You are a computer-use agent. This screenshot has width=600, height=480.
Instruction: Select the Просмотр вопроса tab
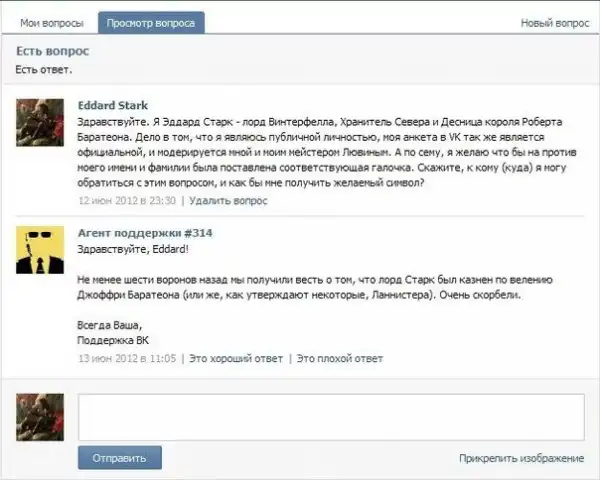click(x=151, y=22)
